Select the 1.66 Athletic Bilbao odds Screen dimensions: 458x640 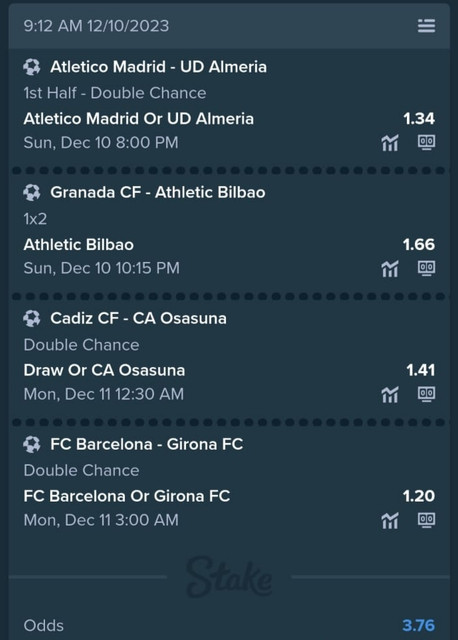point(418,244)
